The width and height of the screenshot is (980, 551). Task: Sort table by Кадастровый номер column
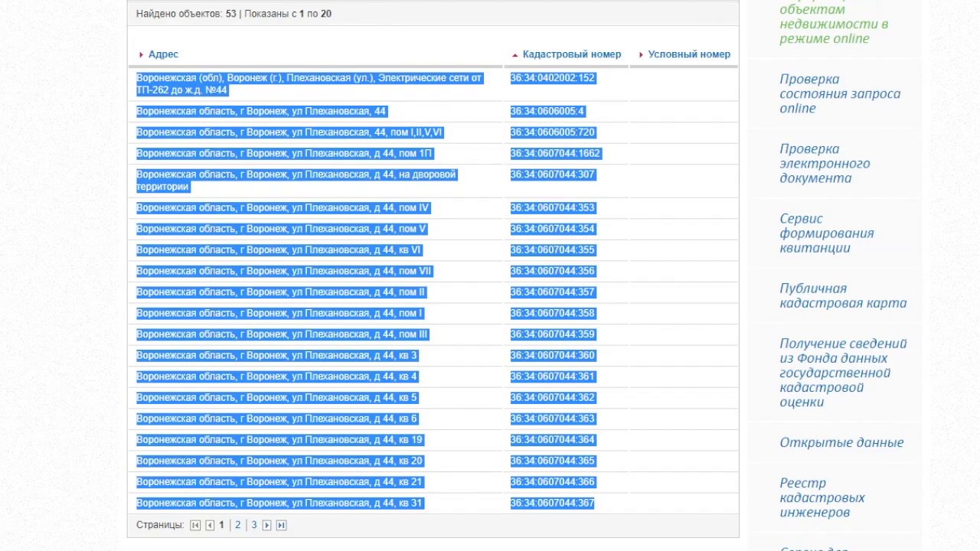[x=572, y=54]
